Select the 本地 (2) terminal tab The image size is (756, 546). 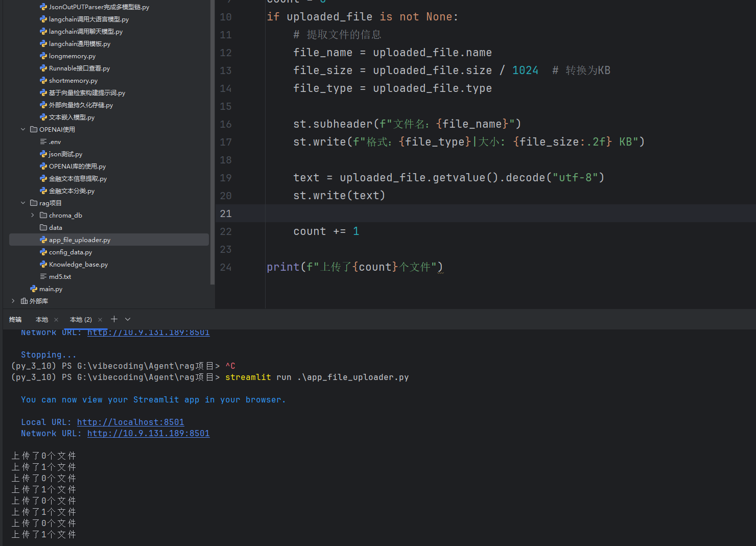[81, 320]
